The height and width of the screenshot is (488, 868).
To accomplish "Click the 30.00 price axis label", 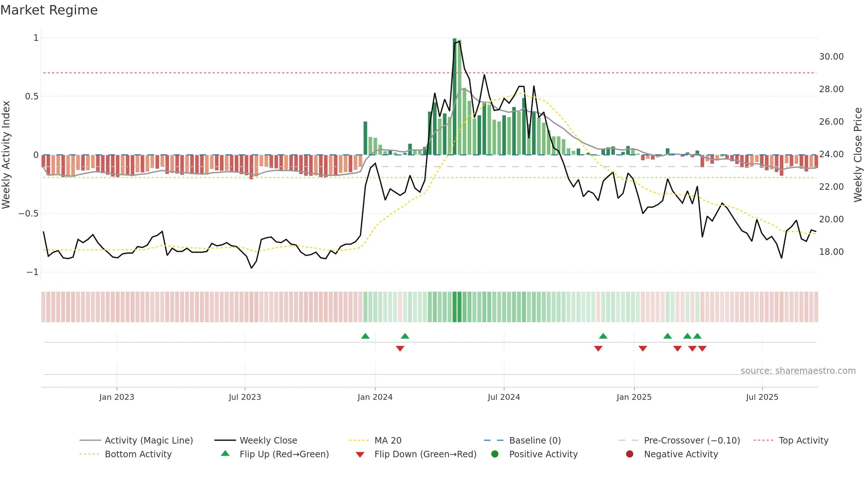I will (x=831, y=57).
